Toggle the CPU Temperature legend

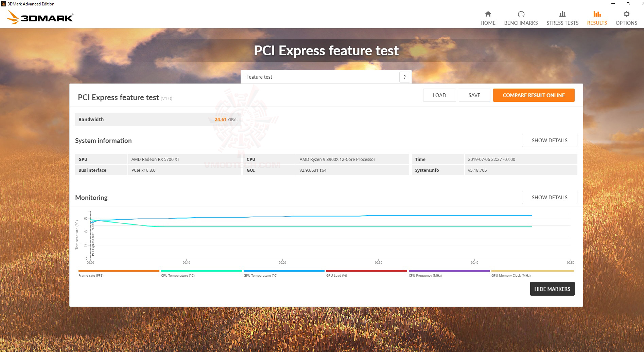(201, 274)
